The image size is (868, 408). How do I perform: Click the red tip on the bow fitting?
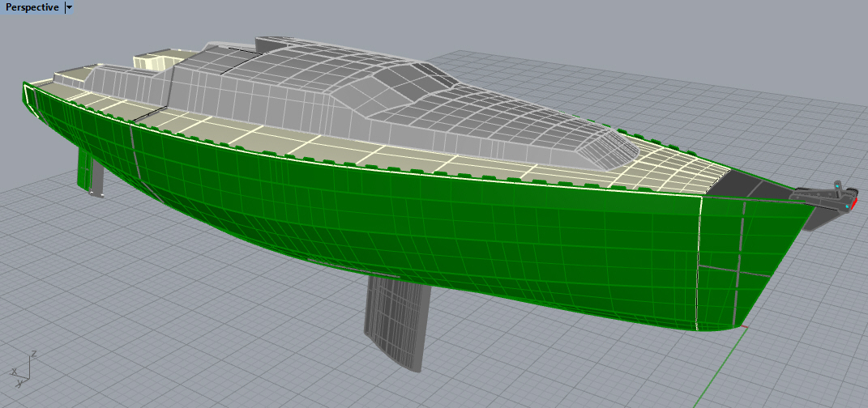pyautogui.click(x=853, y=202)
